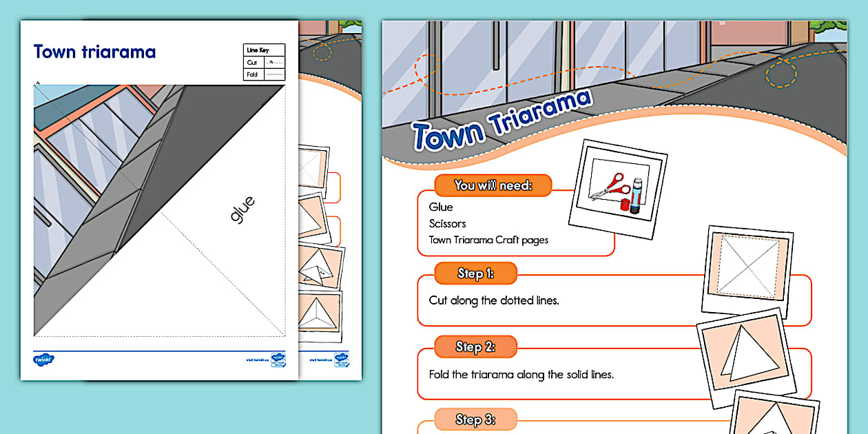Click the Step 1 square diagram photo
This screenshot has height=434, width=868.
click(x=746, y=264)
